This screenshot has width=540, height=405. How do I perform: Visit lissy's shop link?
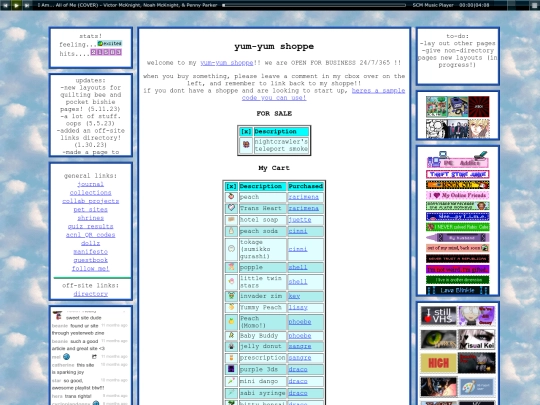point(298,307)
